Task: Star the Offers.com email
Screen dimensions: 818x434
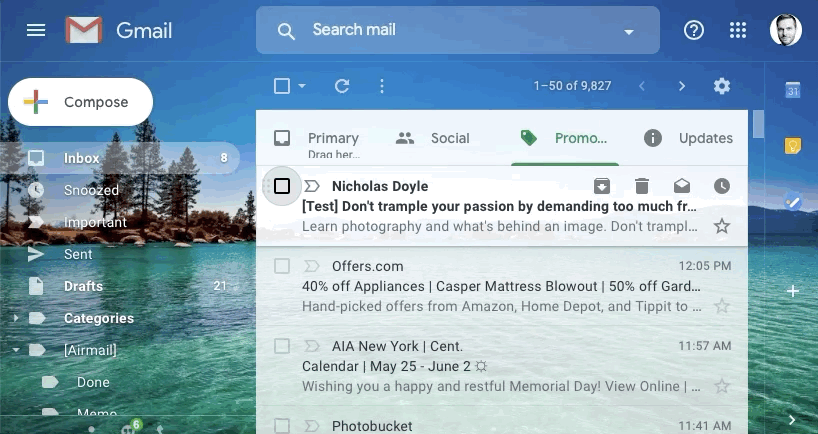Action: tap(722, 306)
